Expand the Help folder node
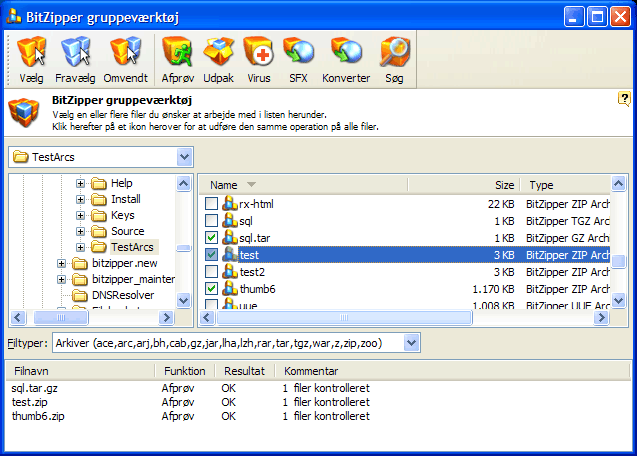637x456 pixels. (x=80, y=183)
